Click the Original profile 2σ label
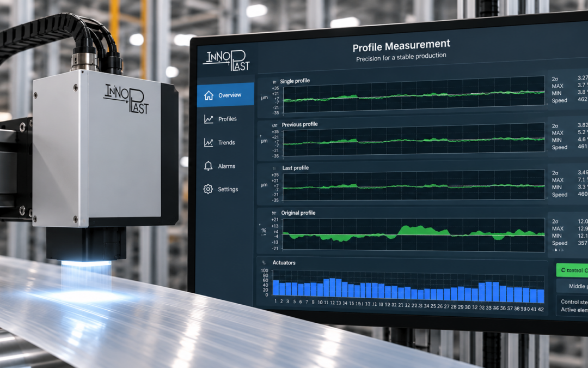588x368 pixels. 555,221
